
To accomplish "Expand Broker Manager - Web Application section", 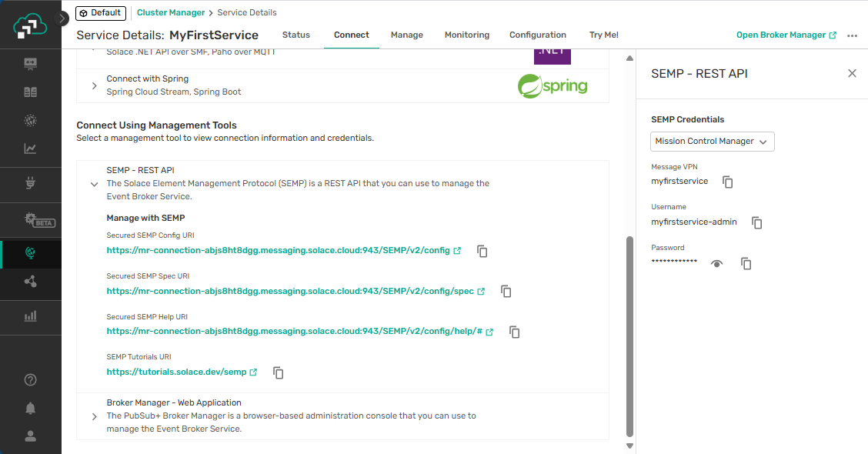I will coord(94,416).
